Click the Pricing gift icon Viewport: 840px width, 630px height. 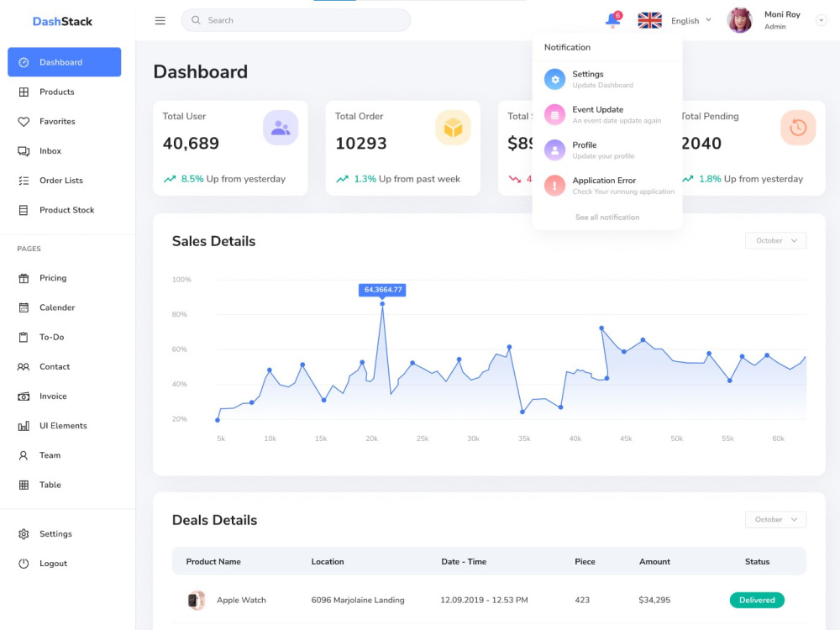tap(24, 278)
